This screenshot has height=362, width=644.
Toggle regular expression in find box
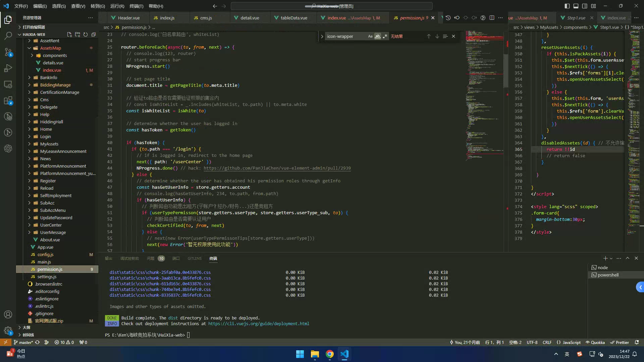point(385,36)
